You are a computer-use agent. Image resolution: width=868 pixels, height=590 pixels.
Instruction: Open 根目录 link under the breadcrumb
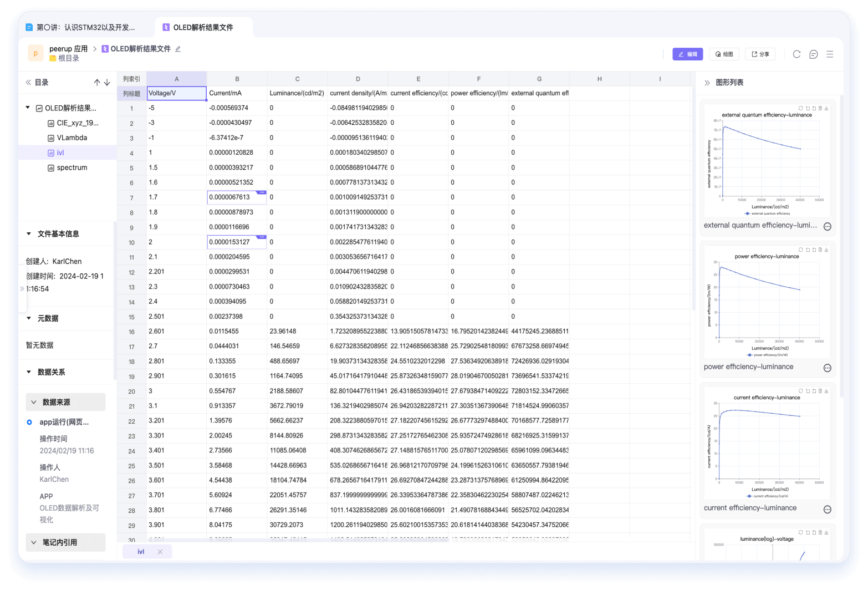pos(69,58)
